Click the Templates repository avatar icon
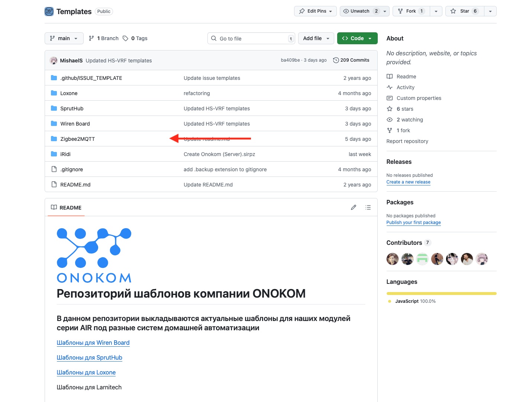Screen dimensions: 532x402 pos(49,12)
